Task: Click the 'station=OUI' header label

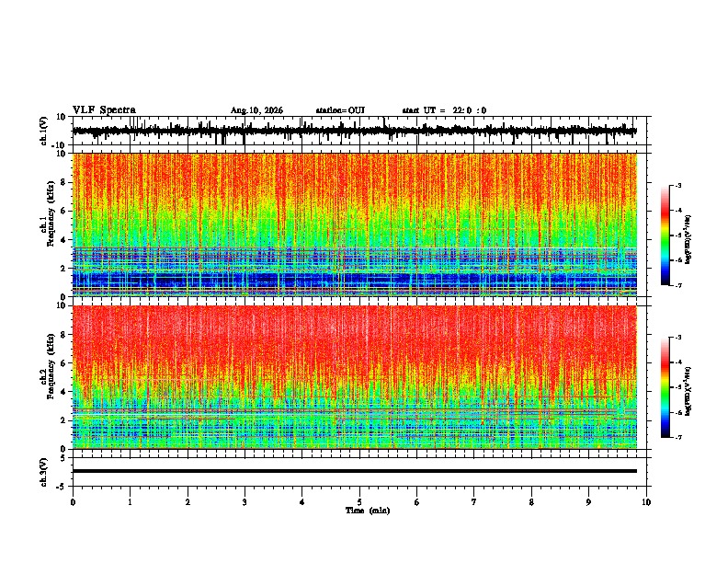Action: (x=340, y=110)
